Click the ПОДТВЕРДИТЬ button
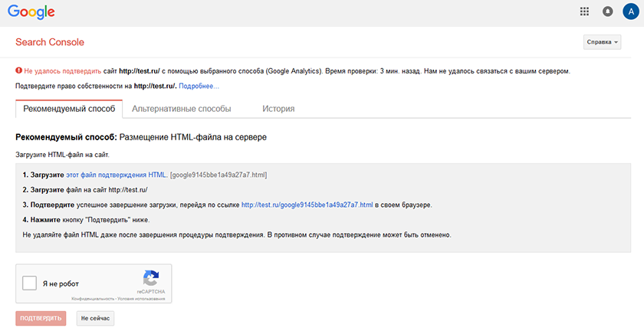 [x=41, y=318]
